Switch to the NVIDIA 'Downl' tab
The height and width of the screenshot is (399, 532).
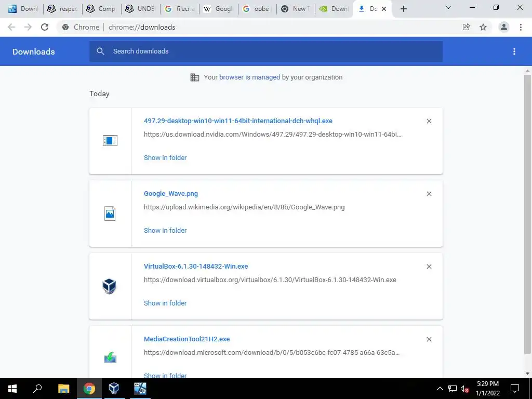(334, 9)
